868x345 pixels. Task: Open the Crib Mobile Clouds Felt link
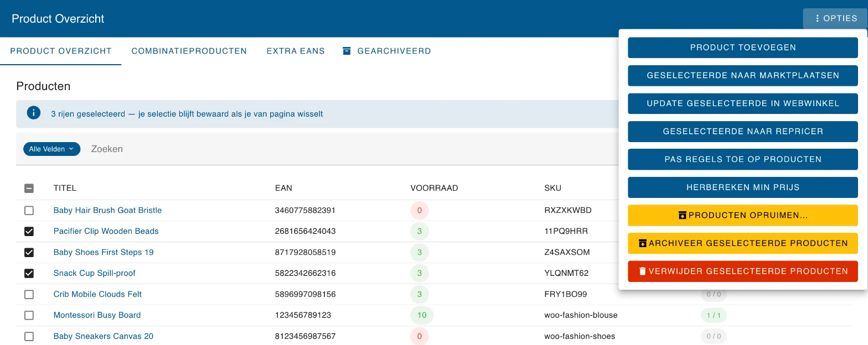click(98, 294)
